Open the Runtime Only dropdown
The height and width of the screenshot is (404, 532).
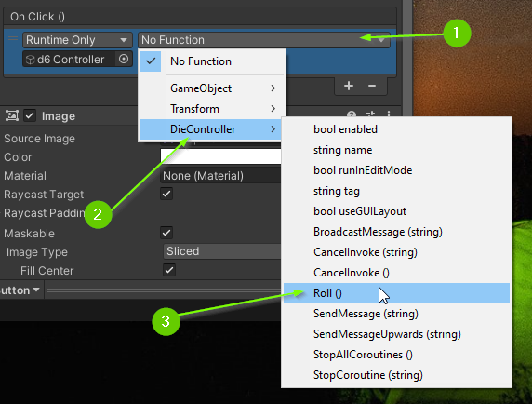click(77, 40)
